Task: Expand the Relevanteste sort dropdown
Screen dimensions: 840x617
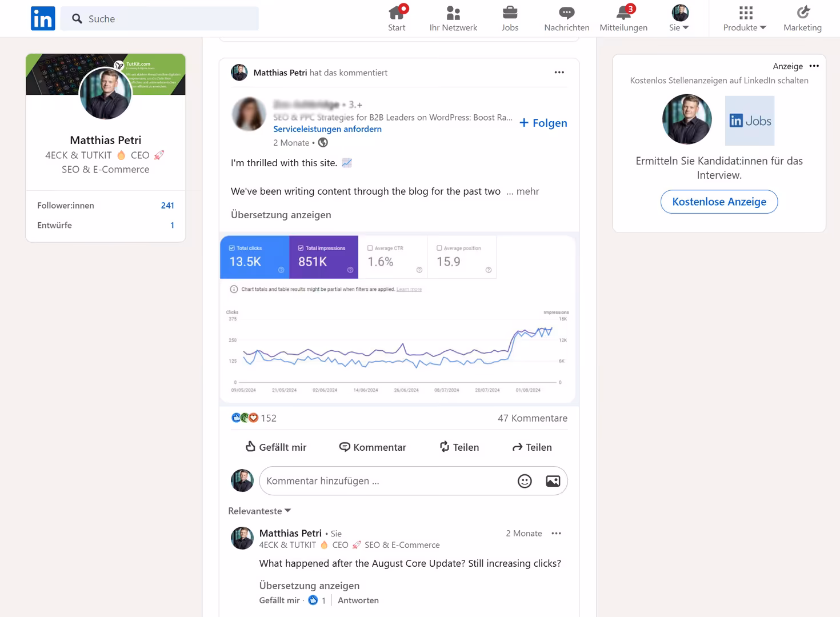Action: point(259,511)
